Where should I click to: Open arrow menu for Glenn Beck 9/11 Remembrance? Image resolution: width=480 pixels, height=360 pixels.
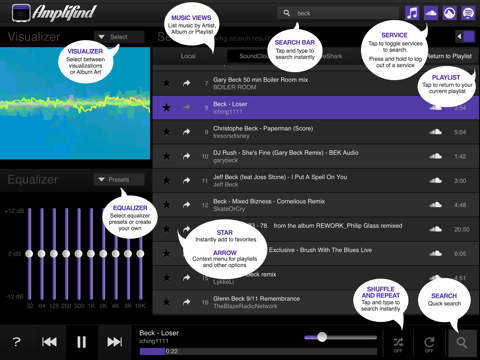tap(187, 302)
